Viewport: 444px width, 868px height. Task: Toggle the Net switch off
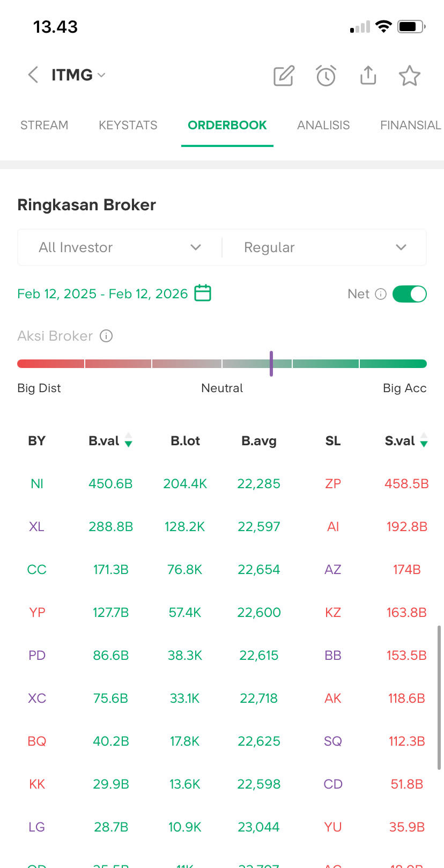coord(410,294)
